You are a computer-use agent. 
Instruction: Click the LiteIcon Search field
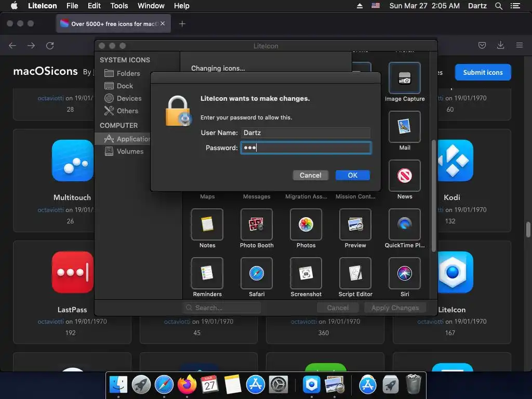(x=221, y=308)
